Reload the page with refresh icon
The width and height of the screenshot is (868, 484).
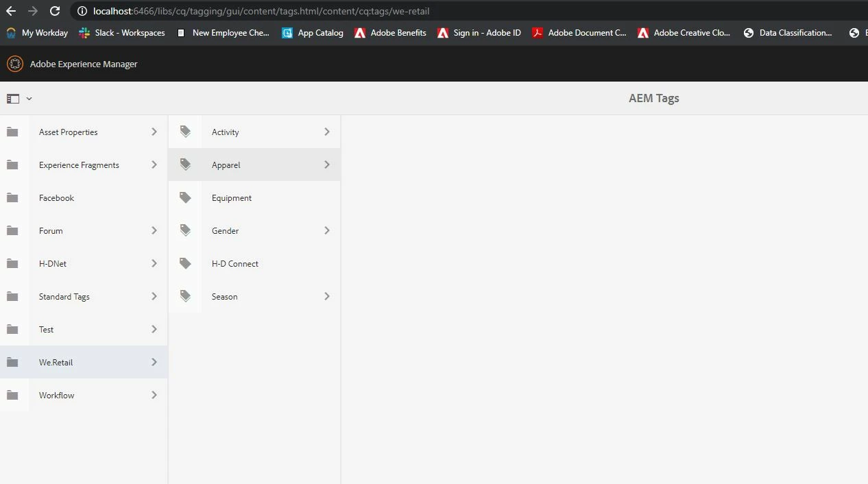tap(55, 11)
